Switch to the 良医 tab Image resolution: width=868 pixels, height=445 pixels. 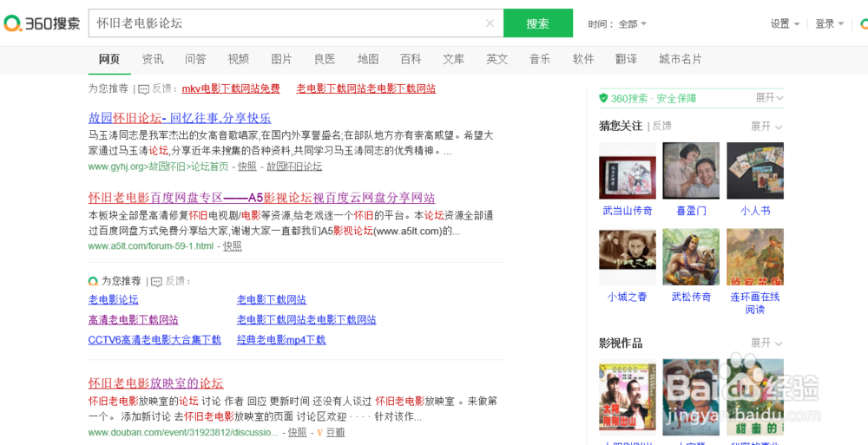click(x=325, y=59)
